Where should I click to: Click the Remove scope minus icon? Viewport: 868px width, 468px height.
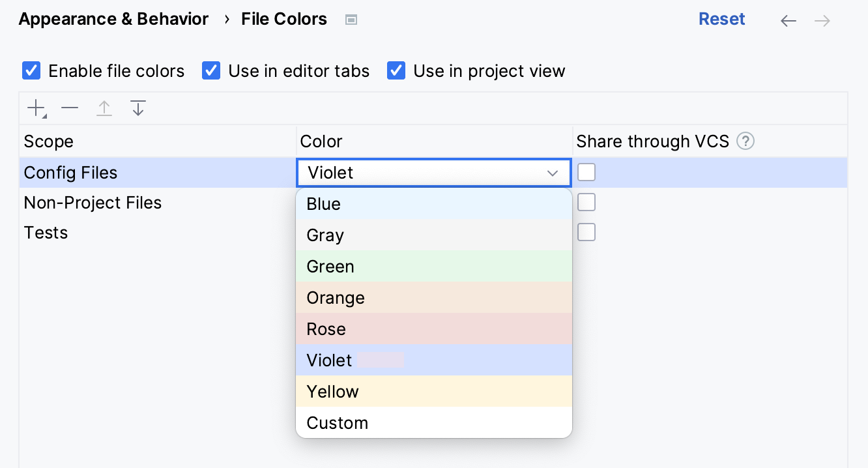click(x=70, y=108)
